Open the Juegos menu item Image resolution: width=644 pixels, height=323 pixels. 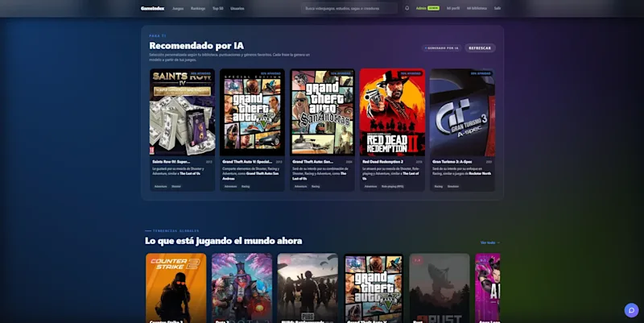click(178, 8)
